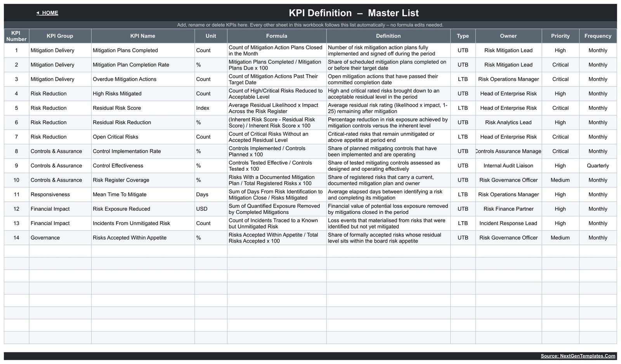
Task: Click the 'Incident Response Lead' owner cell
Action: click(508, 223)
